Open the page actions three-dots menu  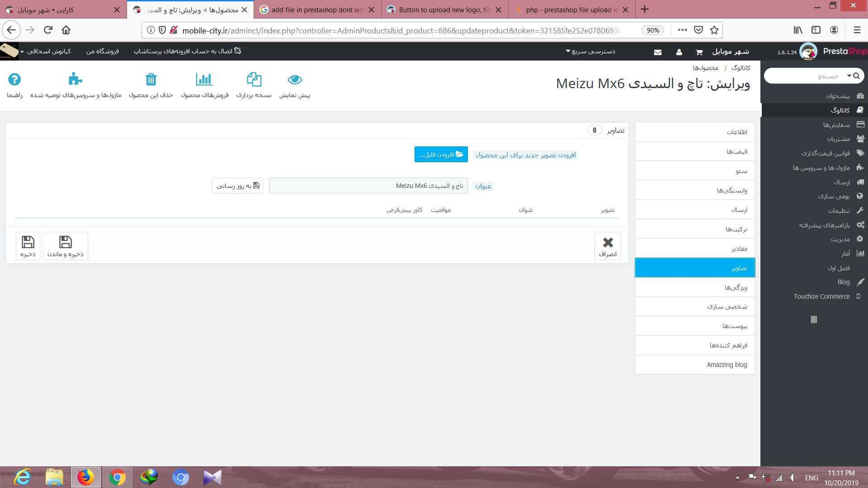(x=683, y=30)
